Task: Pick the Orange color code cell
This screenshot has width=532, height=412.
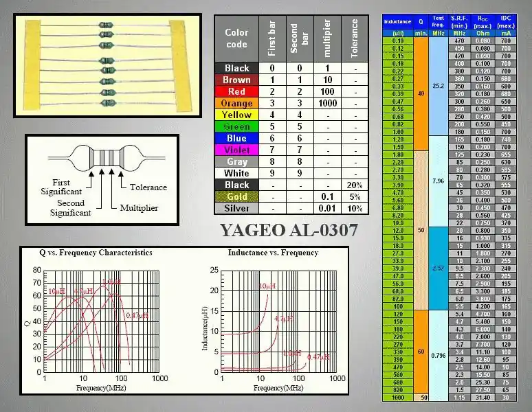Action: [x=236, y=103]
